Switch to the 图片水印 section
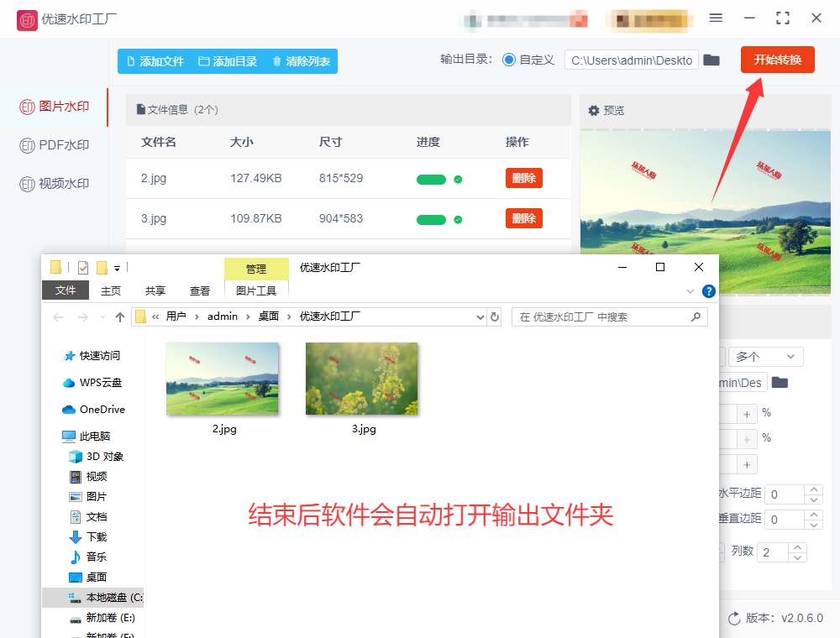Screen dimensions: 840x638 click(54, 107)
